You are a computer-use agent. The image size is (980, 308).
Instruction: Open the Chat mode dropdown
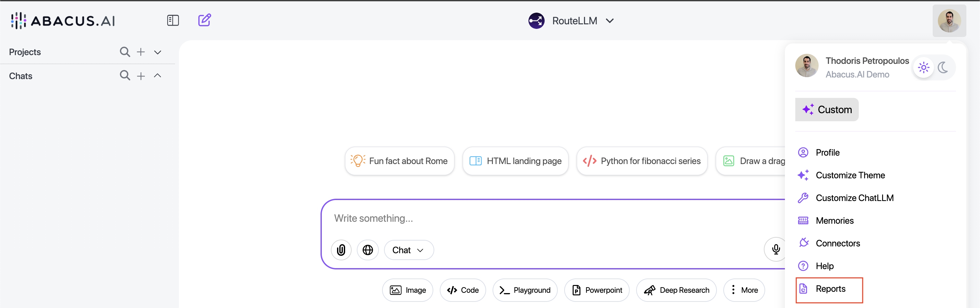(x=408, y=250)
